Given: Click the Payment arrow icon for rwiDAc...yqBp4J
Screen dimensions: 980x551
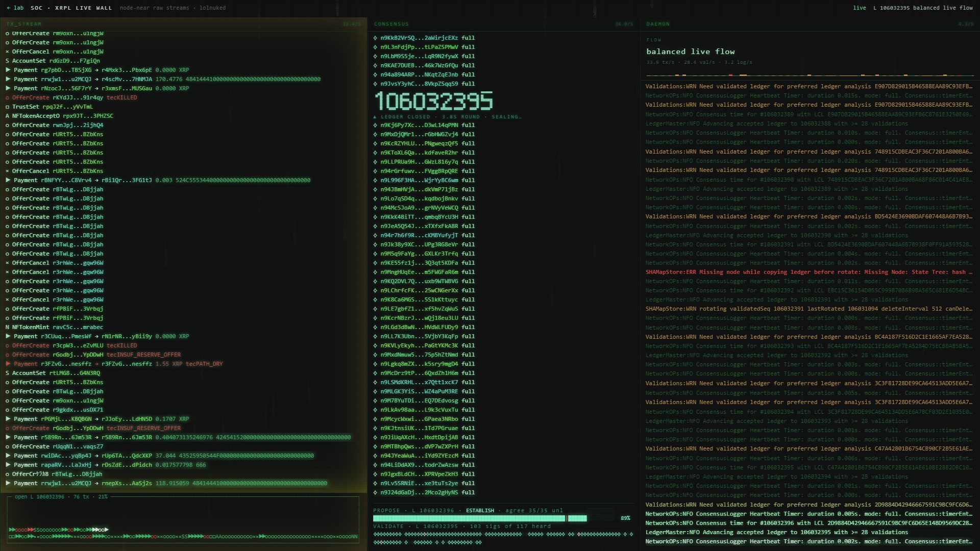Looking at the screenshot, I should [x=8, y=456].
